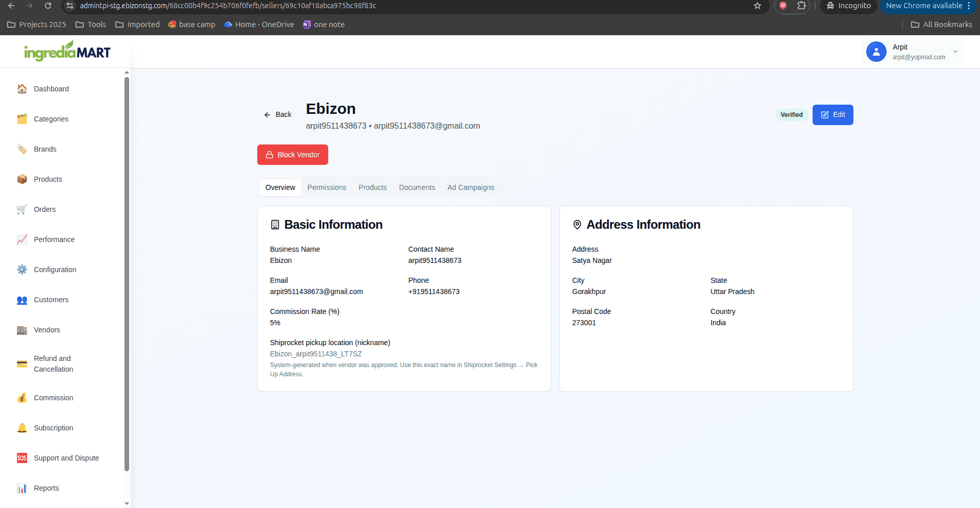This screenshot has height=508, width=980.
Task: Switch to the Overview tab
Action: [280, 187]
